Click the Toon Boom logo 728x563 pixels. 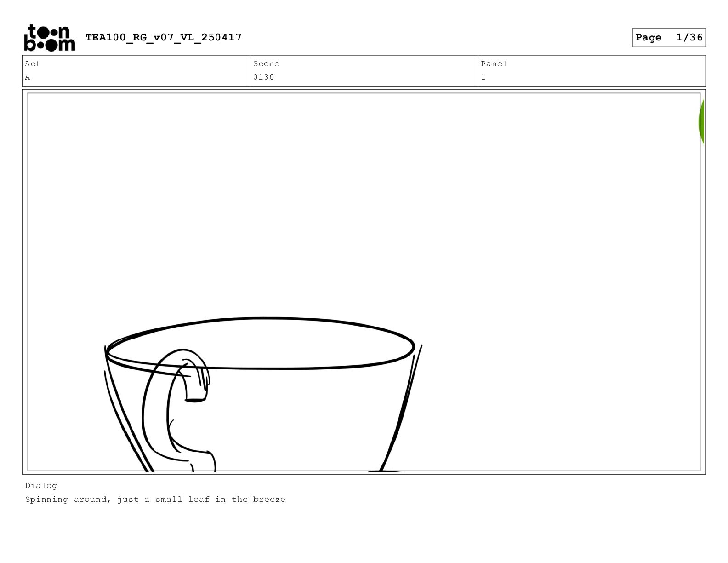pyautogui.click(x=49, y=38)
